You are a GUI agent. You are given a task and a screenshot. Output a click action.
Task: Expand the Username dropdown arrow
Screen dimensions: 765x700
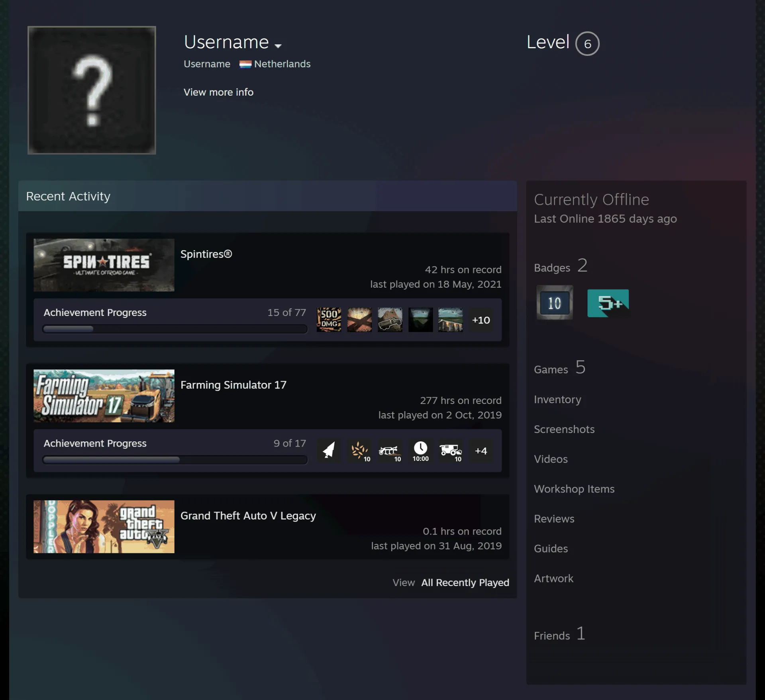coord(278,46)
